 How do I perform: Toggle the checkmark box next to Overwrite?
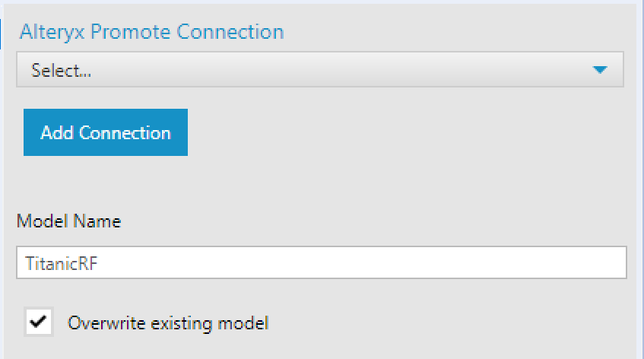[x=39, y=322]
